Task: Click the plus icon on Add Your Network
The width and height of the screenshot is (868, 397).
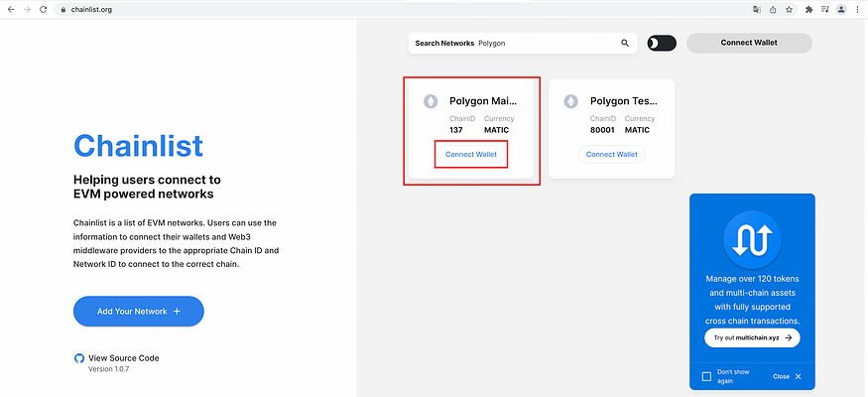Action: tap(177, 312)
